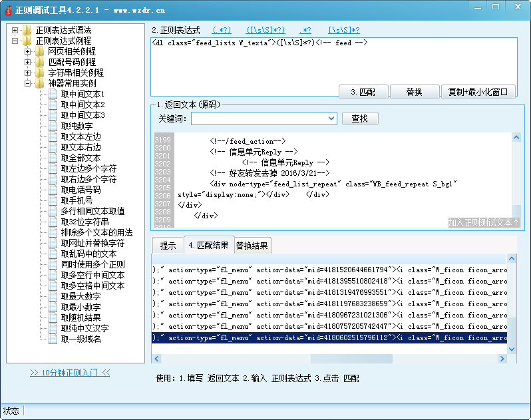Collapse the 正则表达式例程 folder node
Image resolution: width=531 pixels, height=420 pixels.
[x=15, y=41]
